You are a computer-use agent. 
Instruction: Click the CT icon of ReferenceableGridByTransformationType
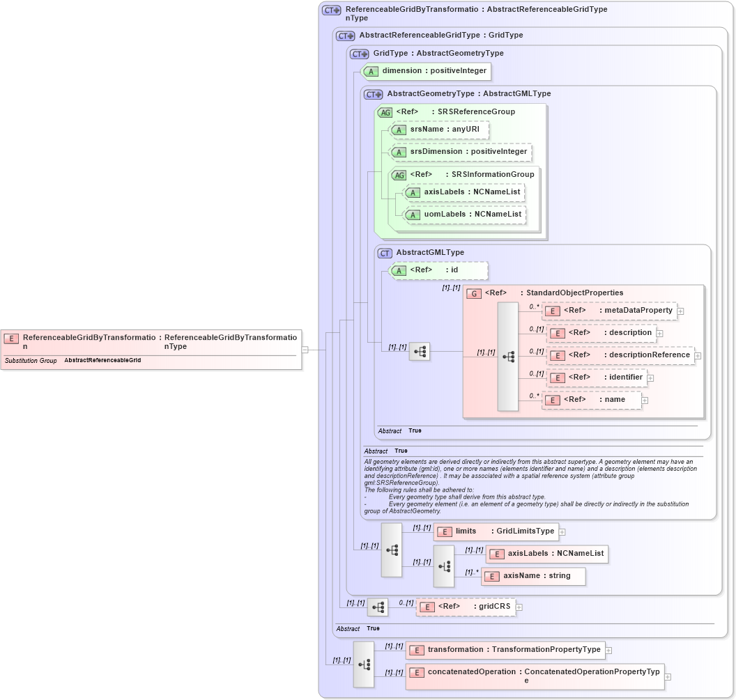point(332,10)
